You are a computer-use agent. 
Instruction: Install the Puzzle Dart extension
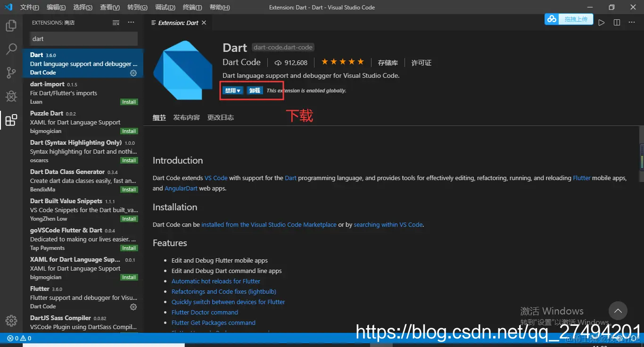pyautogui.click(x=129, y=131)
